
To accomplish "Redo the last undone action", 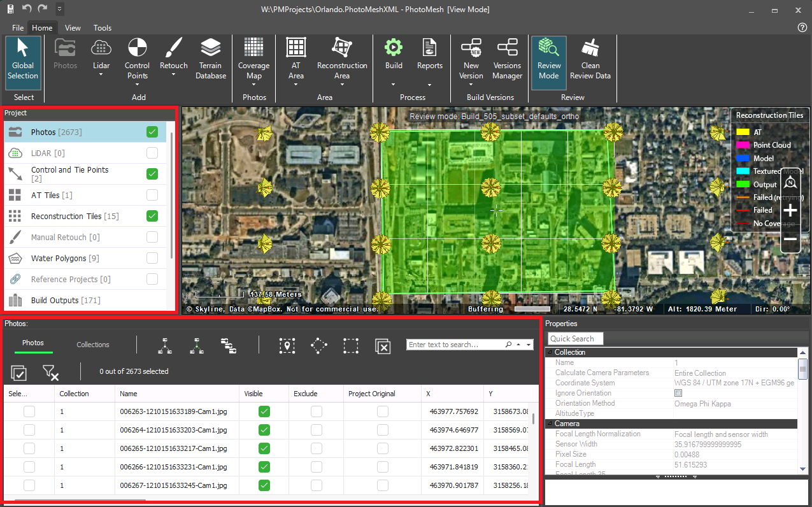I will point(43,9).
